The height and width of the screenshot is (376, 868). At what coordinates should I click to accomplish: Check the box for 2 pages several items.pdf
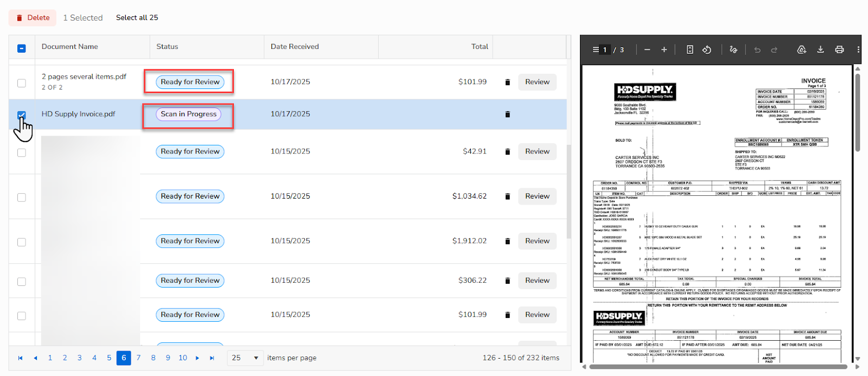[x=22, y=83]
